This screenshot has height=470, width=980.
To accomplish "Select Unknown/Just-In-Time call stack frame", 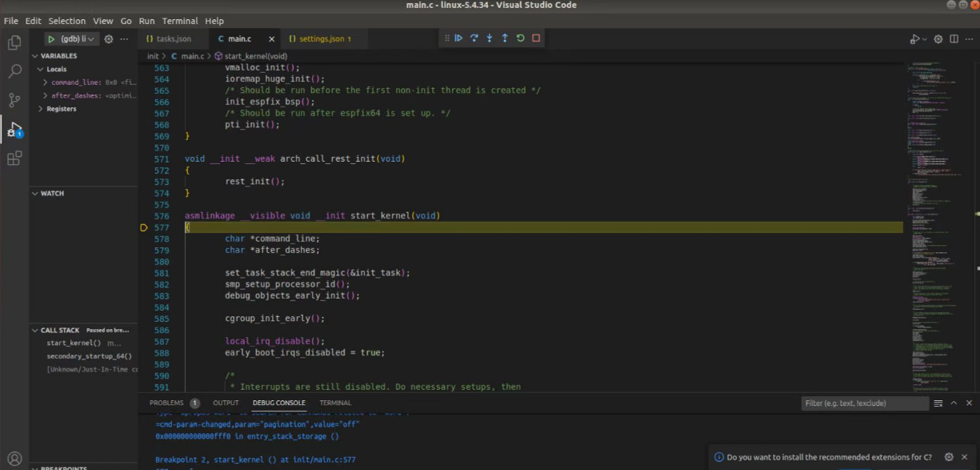I will click(84, 369).
